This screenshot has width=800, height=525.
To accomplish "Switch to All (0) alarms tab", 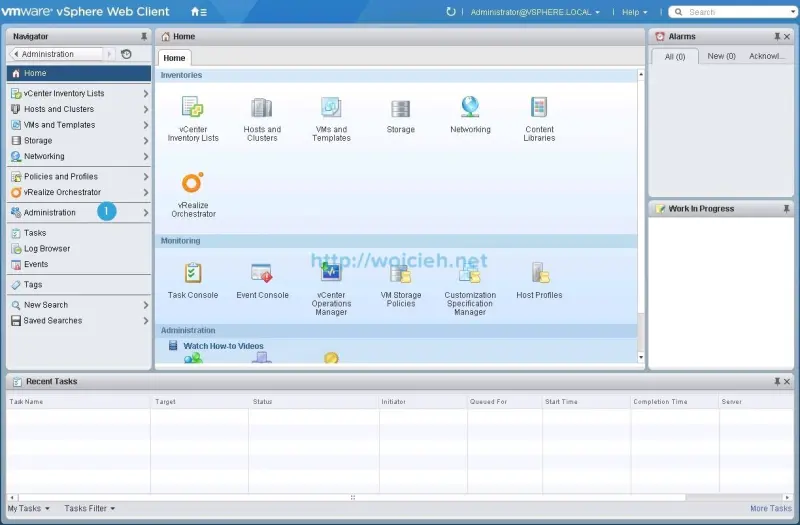I will [x=674, y=57].
